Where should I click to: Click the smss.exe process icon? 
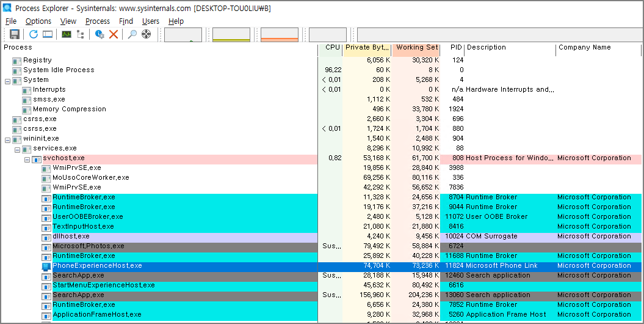(27, 100)
